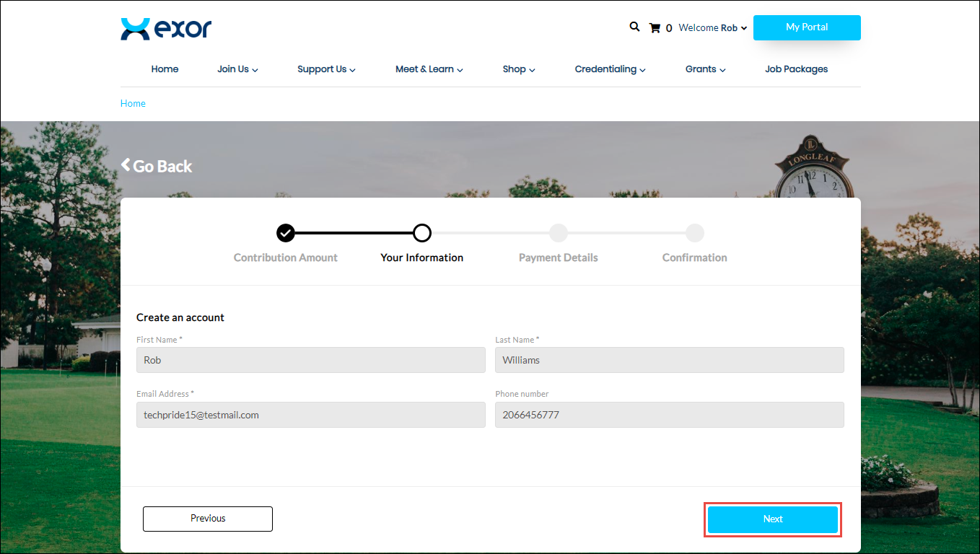Expand the Meet & Learn menu
This screenshot has height=554, width=980.
[429, 69]
